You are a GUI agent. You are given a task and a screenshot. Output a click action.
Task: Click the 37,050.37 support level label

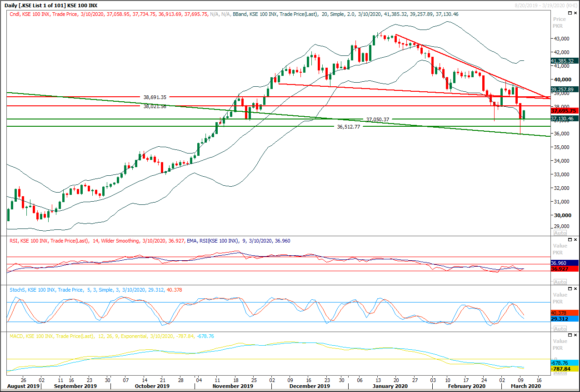point(378,119)
